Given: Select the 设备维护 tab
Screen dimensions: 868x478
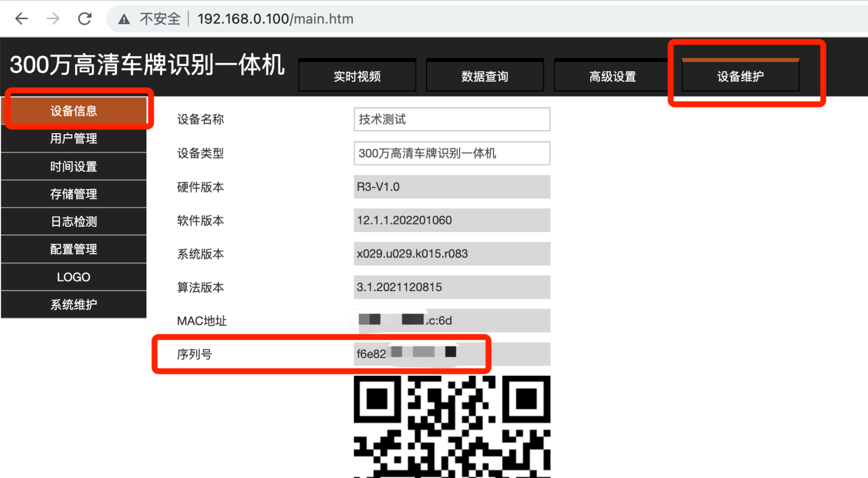Looking at the screenshot, I should [x=740, y=76].
